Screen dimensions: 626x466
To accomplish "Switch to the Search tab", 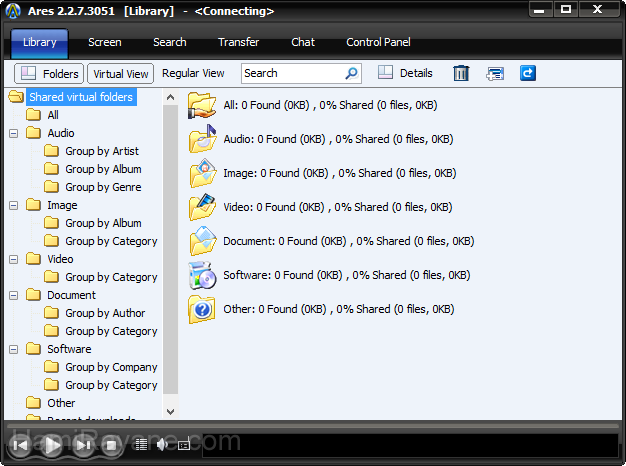I will tap(170, 42).
